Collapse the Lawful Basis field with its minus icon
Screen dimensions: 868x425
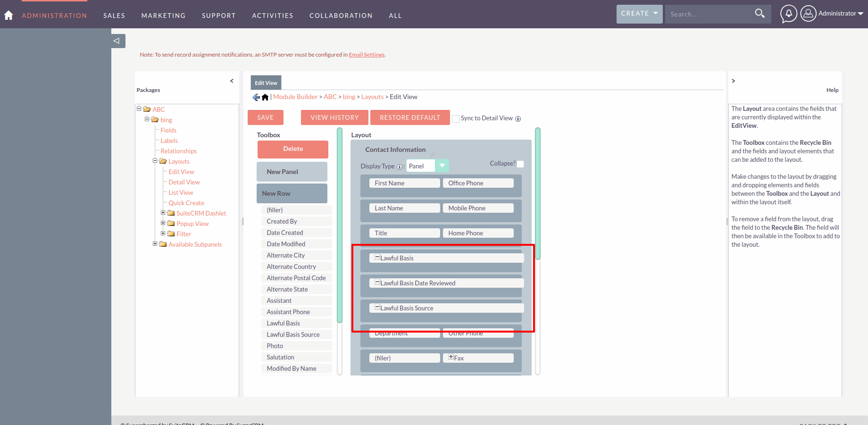(377, 257)
